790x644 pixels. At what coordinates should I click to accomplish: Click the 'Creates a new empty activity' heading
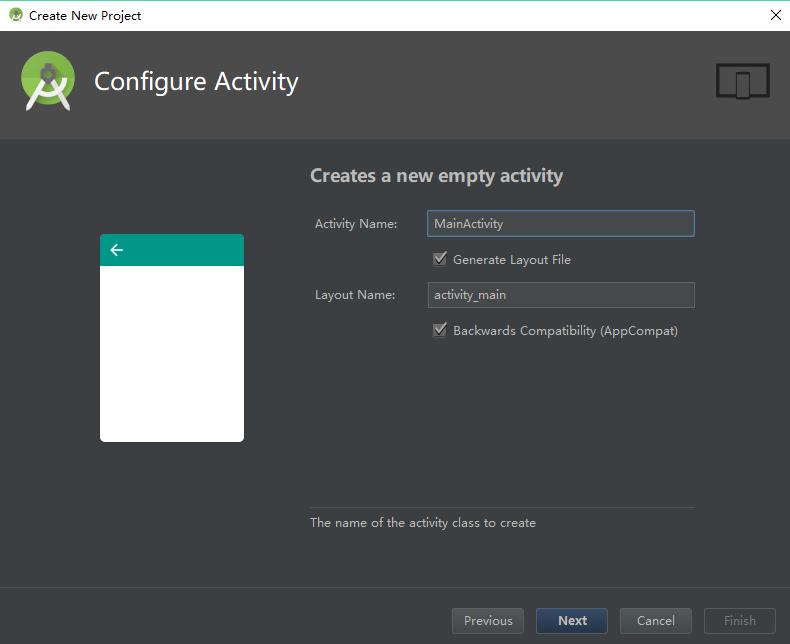pyautogui.click(x=436, y=176)
